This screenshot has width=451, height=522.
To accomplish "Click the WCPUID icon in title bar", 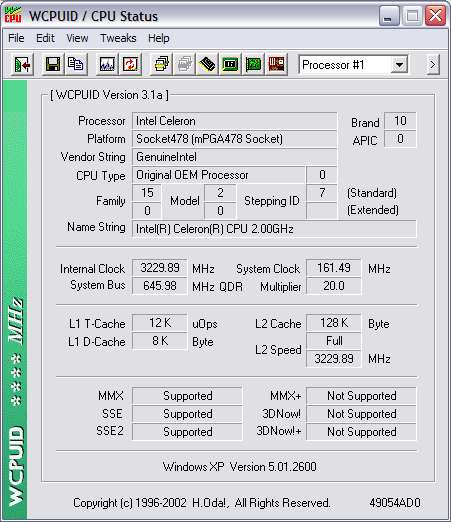I will 13,15.
